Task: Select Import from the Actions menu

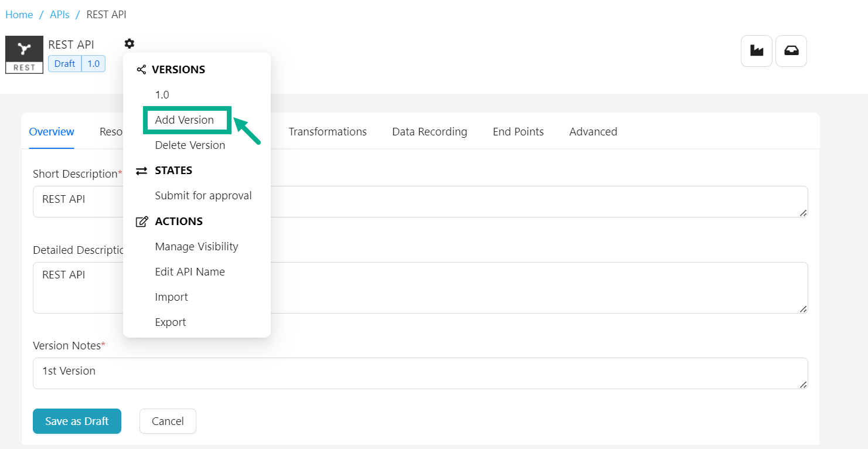Action: tap(171, 297)
